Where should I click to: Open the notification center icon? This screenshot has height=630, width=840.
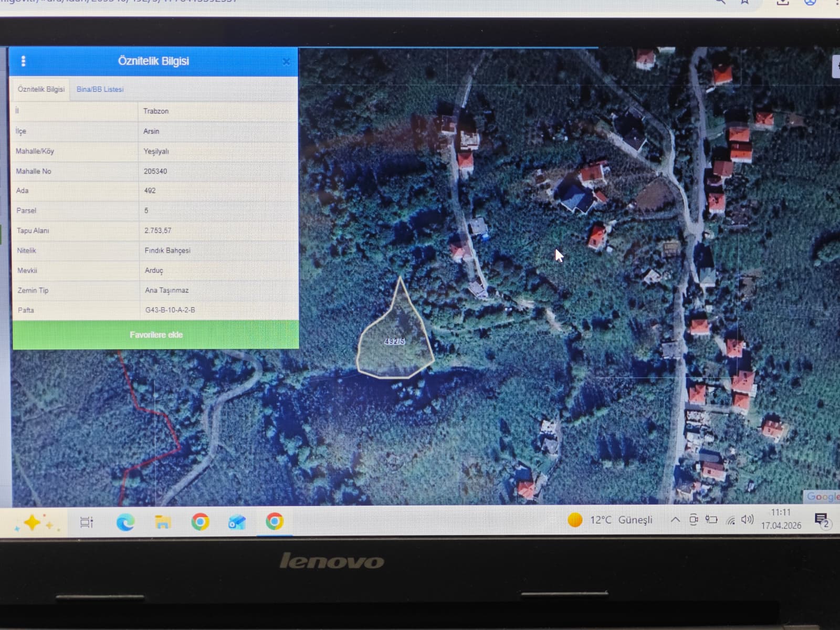click(821, 520)
